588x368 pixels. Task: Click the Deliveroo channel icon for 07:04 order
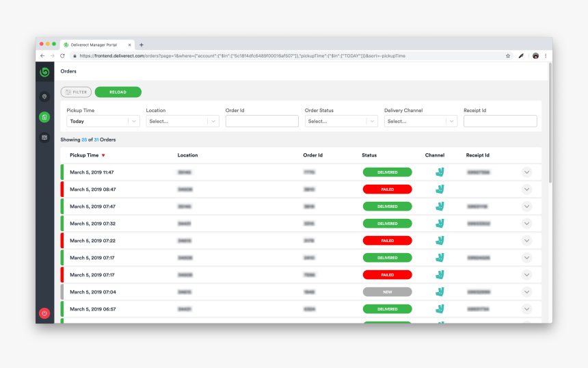[440, 292]
